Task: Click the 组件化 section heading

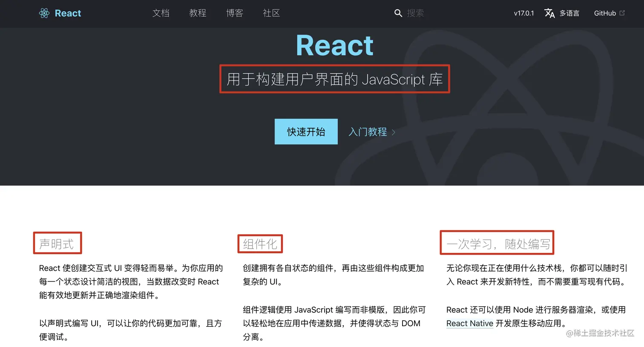Action: pos(260,244)
